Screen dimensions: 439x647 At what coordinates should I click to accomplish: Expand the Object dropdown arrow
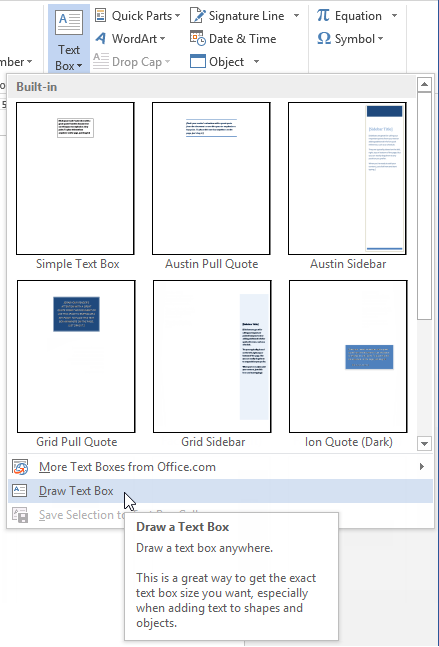pyautogui.click(x=256, y=62)
